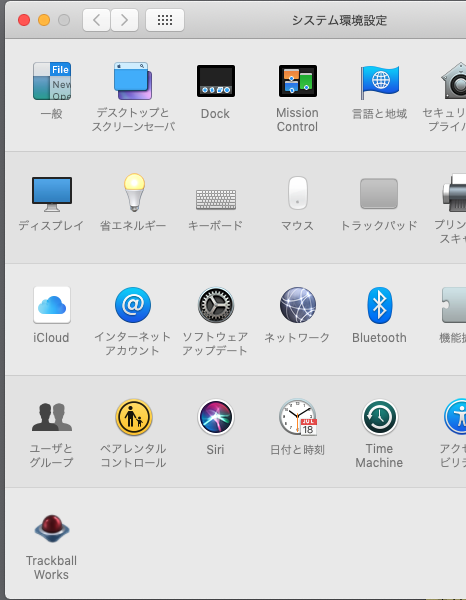Open ソフトウェアアップデート gear icon
466x600 pixels.
(x=216, y=305)
